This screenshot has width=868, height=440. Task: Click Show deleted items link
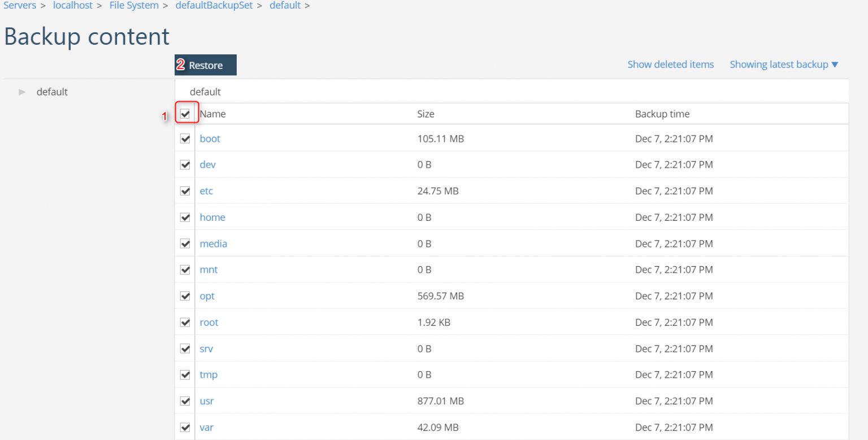(x=670, y=64)
